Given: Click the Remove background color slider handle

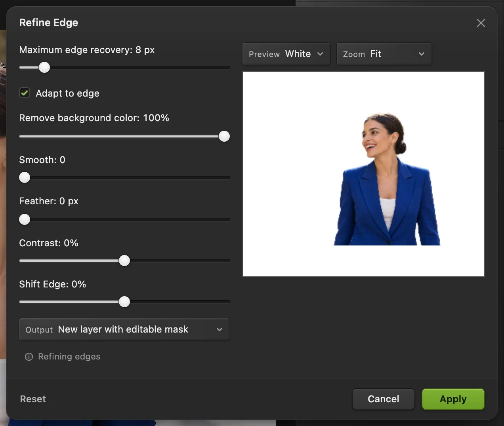Looking at the screenshot, I should pyautogui.click(x=224, y=136).
